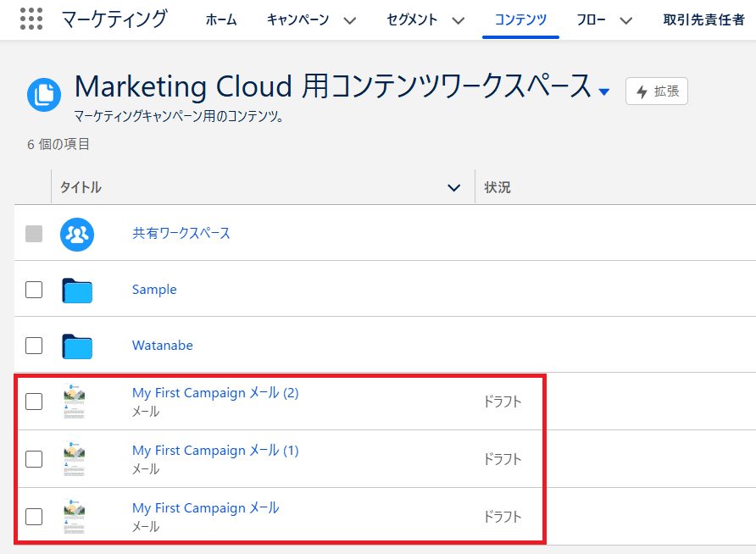Click the Watanabe folder icon
This screenshot has height=554, width=756.
click(x=77, y=346)
